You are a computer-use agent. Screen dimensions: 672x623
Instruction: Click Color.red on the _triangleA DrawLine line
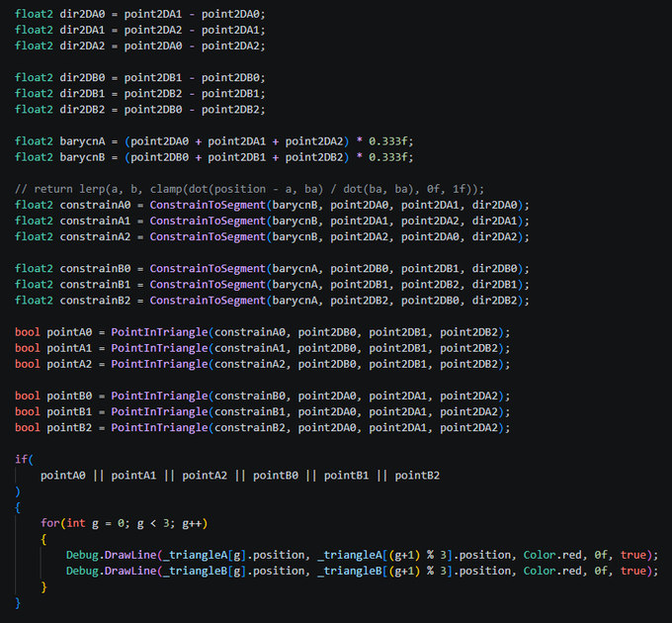552,555
